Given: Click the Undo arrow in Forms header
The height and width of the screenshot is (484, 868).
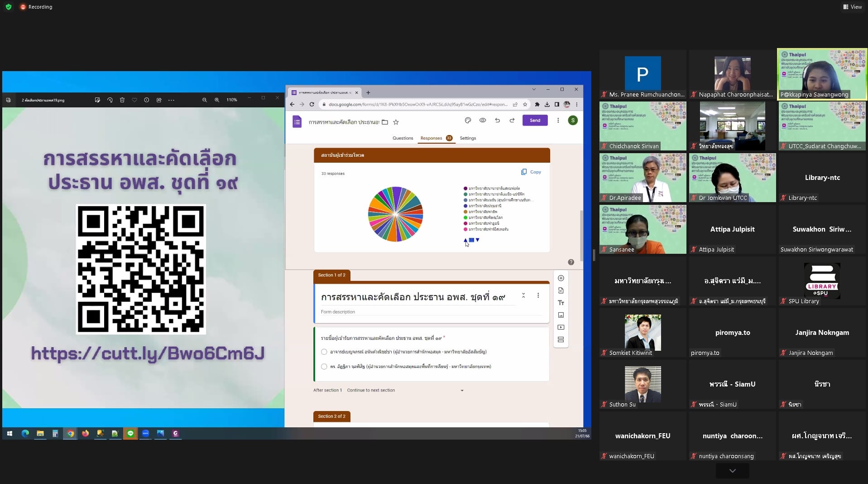Looking at the screenshot, I should (x=497, y=121).
